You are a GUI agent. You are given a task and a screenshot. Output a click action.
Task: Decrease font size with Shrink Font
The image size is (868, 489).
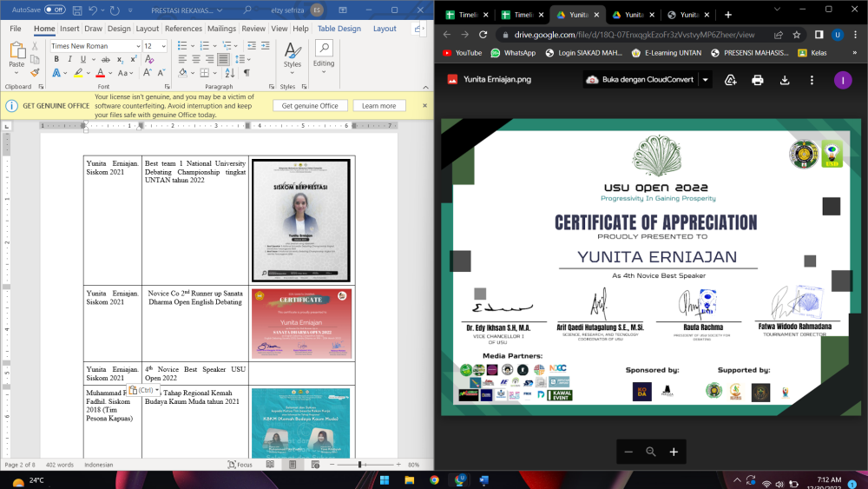tap(161, 73)
